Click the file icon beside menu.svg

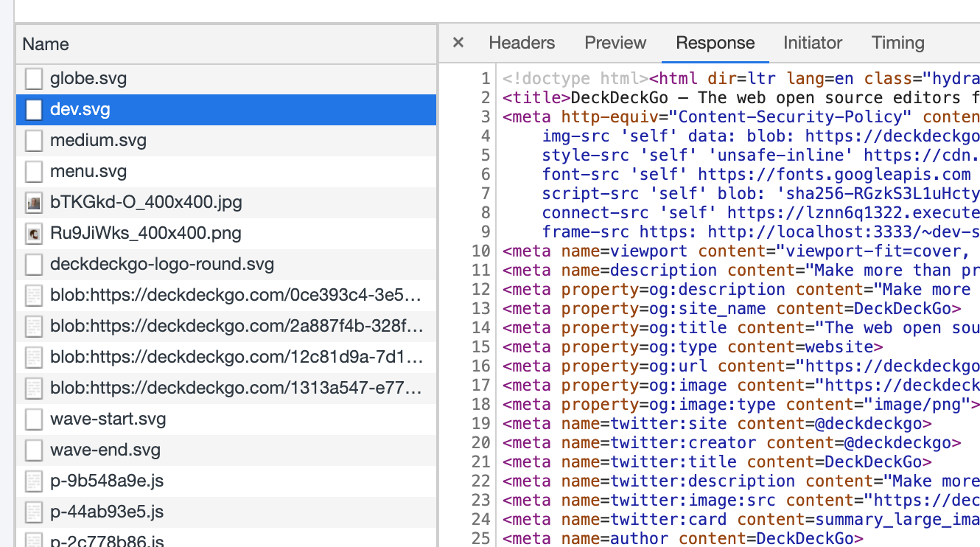[x=34, y=171]
